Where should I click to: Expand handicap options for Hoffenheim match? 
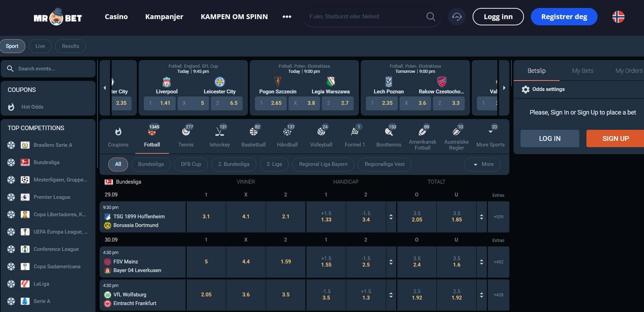391,217
